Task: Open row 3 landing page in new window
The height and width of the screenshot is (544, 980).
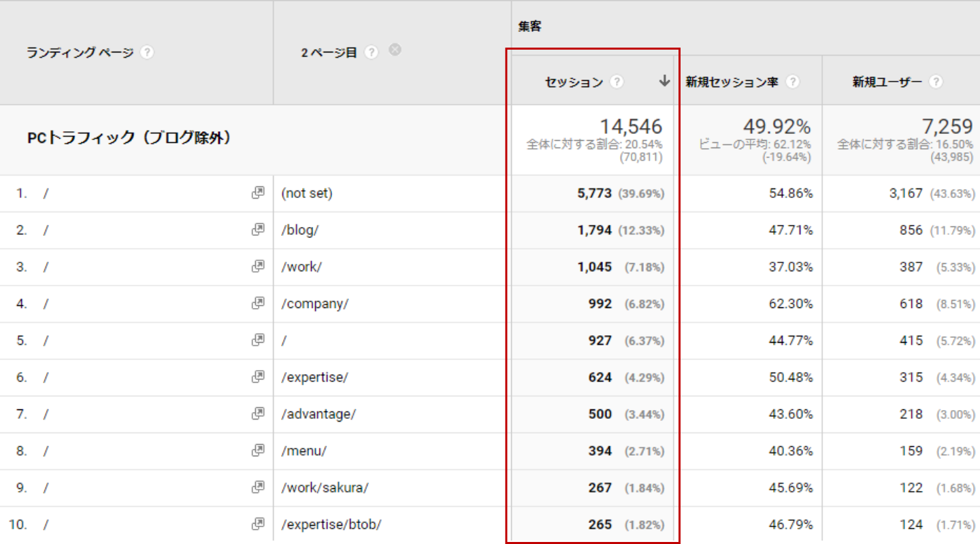Action: point(258,267)
